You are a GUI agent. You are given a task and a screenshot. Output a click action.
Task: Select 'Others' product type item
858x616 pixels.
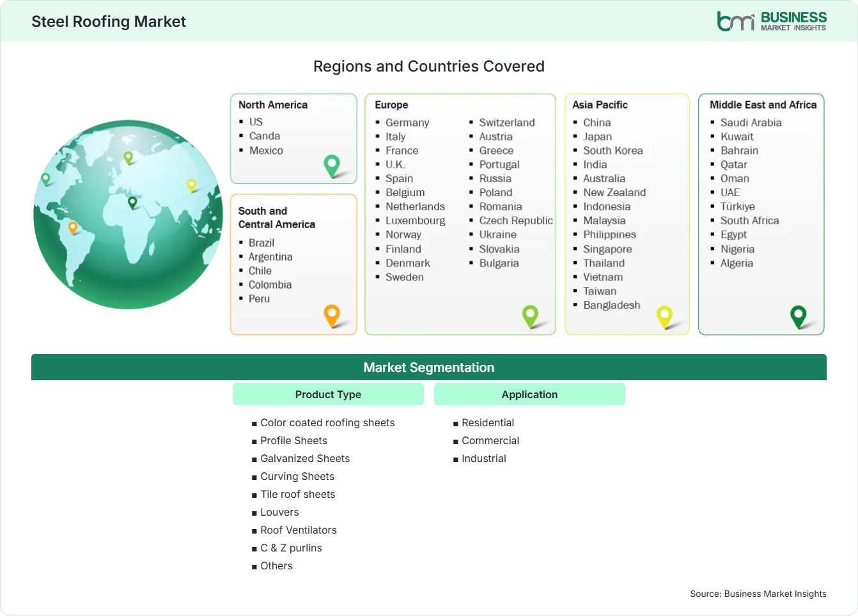(x=276, y=566)
